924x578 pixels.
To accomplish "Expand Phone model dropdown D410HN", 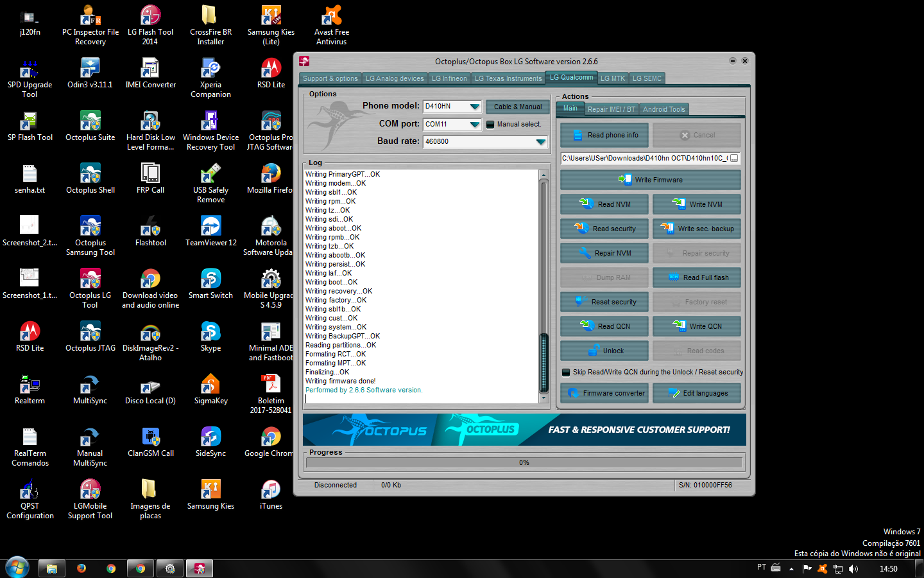I will [x=474, y=107].
